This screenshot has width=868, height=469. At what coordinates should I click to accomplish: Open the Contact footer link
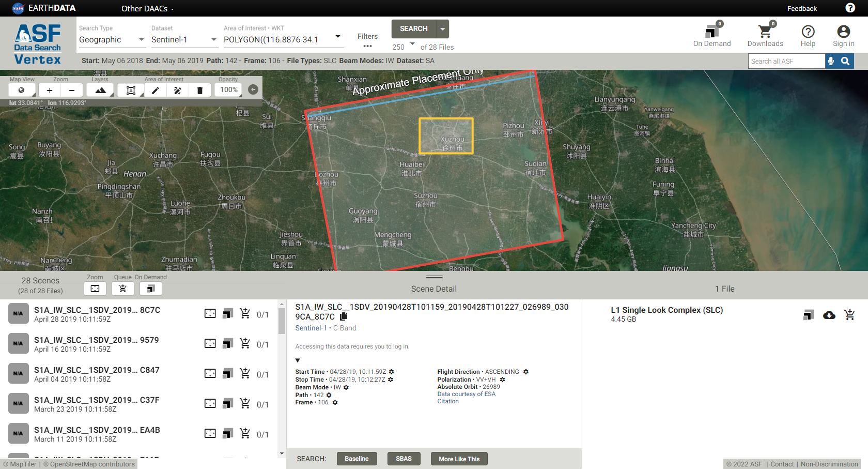click(x=782, y=464)
